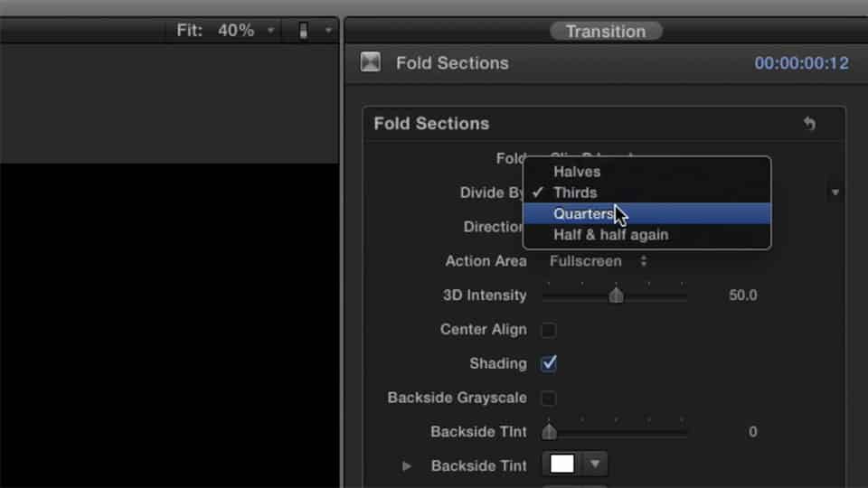
Task: Enable the Center Align checkbox
Action: tap(548, 331)
